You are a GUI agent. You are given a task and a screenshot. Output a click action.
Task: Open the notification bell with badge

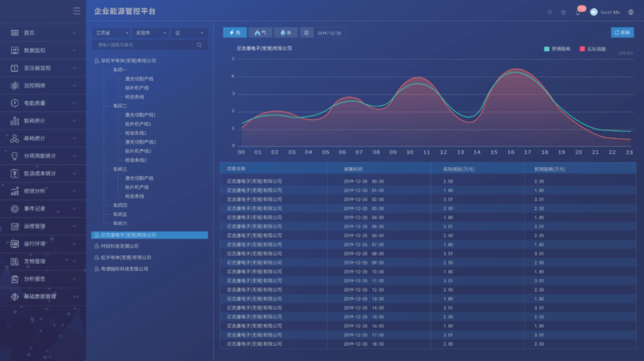coord(578,12)
